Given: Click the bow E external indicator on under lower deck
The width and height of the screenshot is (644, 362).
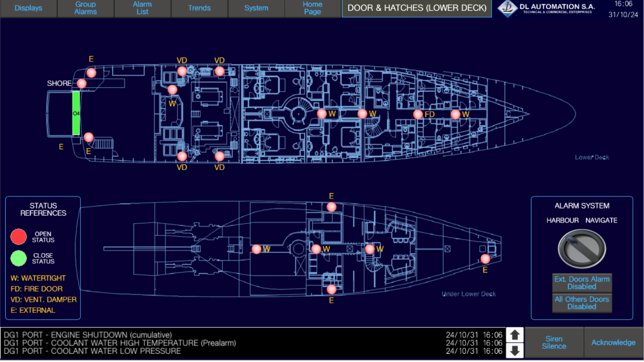Looking at the screenshot, I should [485, 259].
